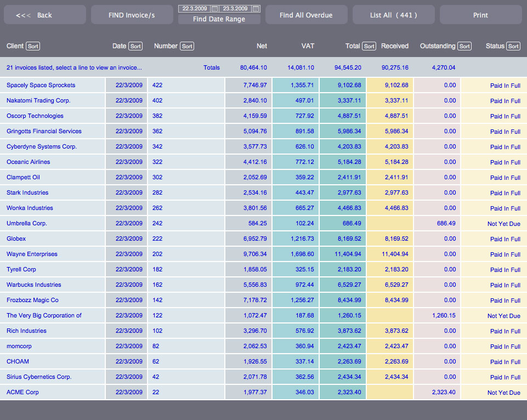Open the Umbrella Corp. invoice
The width and height of the screenshot is (527, 420).
point(263,224)
